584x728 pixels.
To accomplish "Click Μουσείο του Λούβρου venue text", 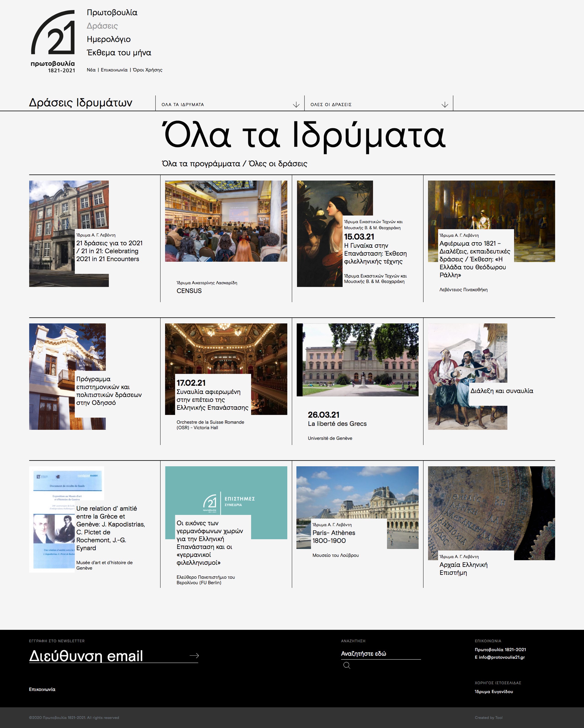I will 335,555.
